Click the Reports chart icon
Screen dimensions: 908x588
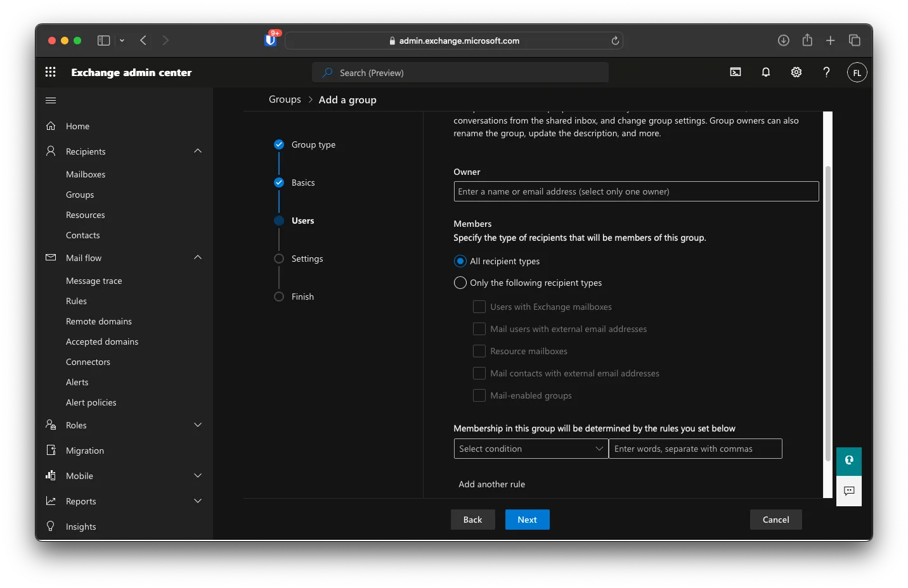coord(51,501)
